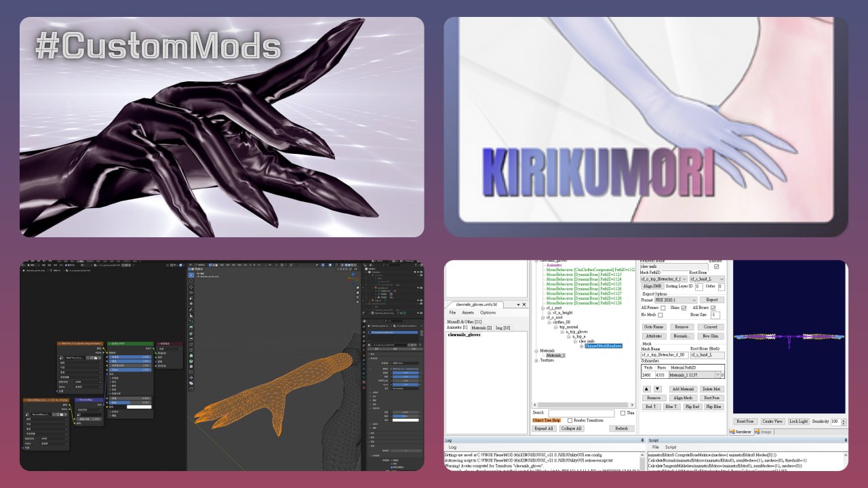Image resolution: width=868 pixels, height=488 pixels.
Task: Select the Loop Cut tool in Blender
Action: tap(191, 346)
